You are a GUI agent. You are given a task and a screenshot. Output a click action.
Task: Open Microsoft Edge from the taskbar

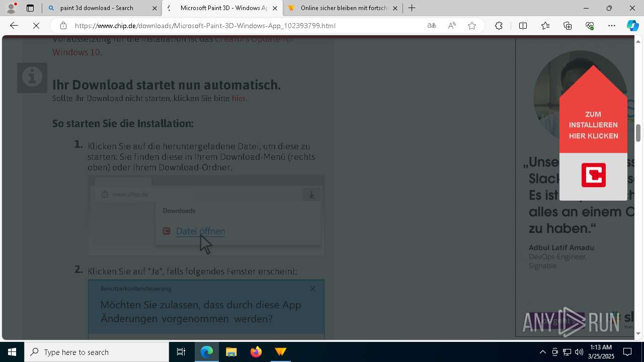207,352
